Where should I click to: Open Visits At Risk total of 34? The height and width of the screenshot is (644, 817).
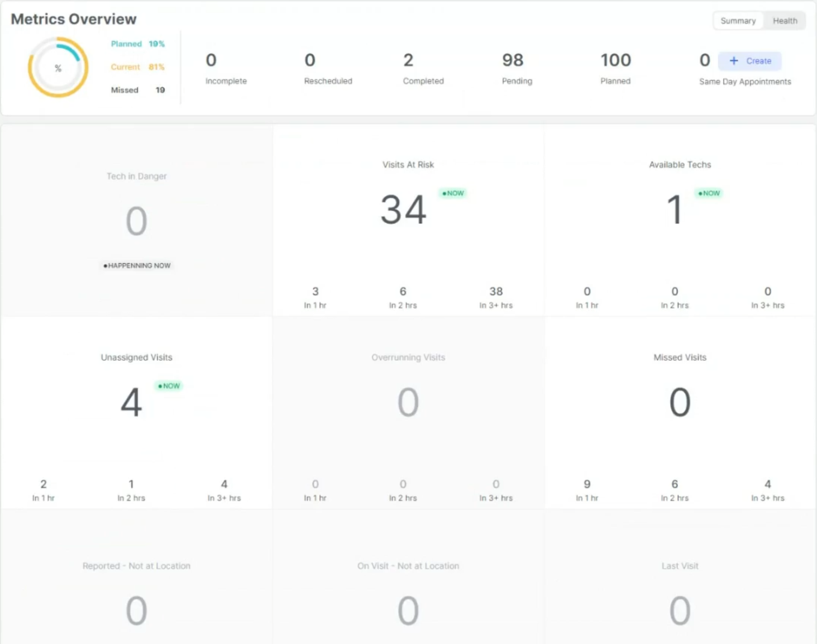click(403, 210)
